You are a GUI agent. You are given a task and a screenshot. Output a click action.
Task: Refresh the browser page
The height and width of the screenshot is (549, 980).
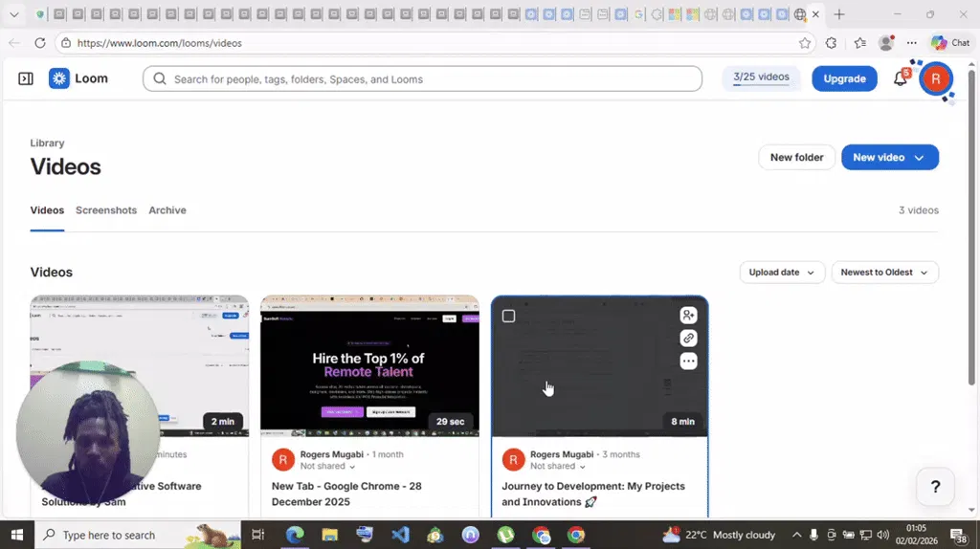click(x=40, y=43)
